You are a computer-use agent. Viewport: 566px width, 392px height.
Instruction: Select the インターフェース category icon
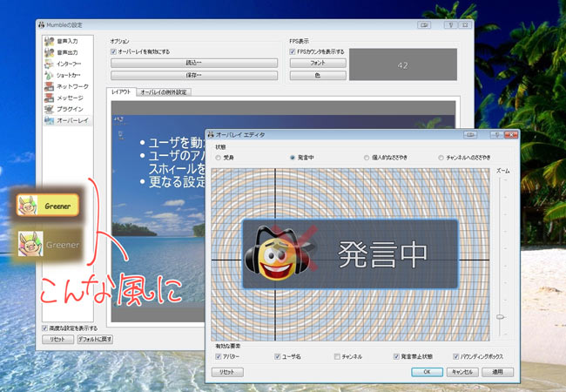pyautogui.click(x=51, y=64)
